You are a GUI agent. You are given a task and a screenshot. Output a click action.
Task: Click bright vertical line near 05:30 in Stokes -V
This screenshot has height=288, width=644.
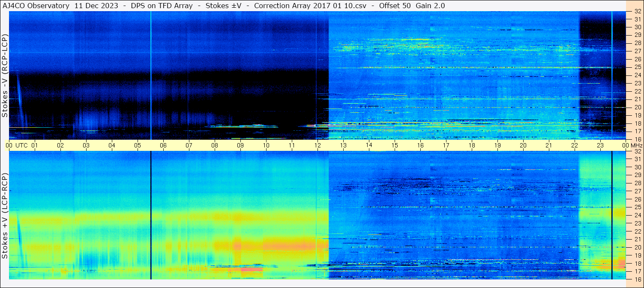coord(151,75)
